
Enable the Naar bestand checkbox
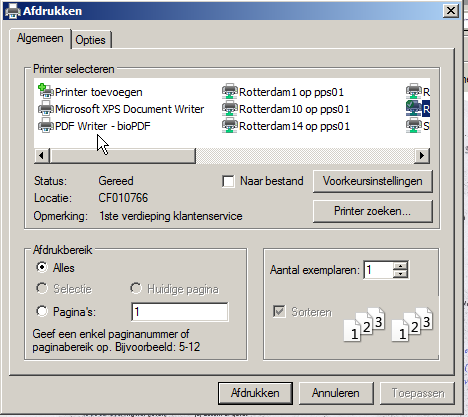click(x=228, y=182)
